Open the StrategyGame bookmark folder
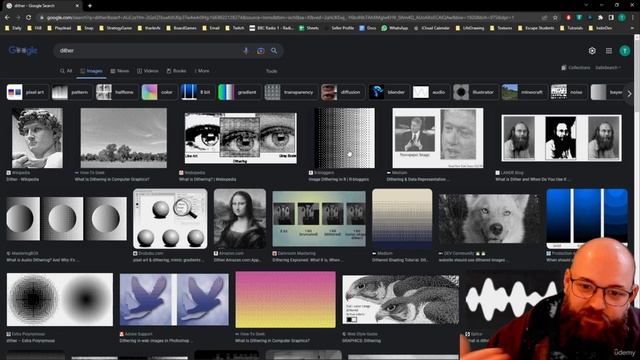Image resolution: width=640 pixels, height=360 pixels. tap(116, 28)
